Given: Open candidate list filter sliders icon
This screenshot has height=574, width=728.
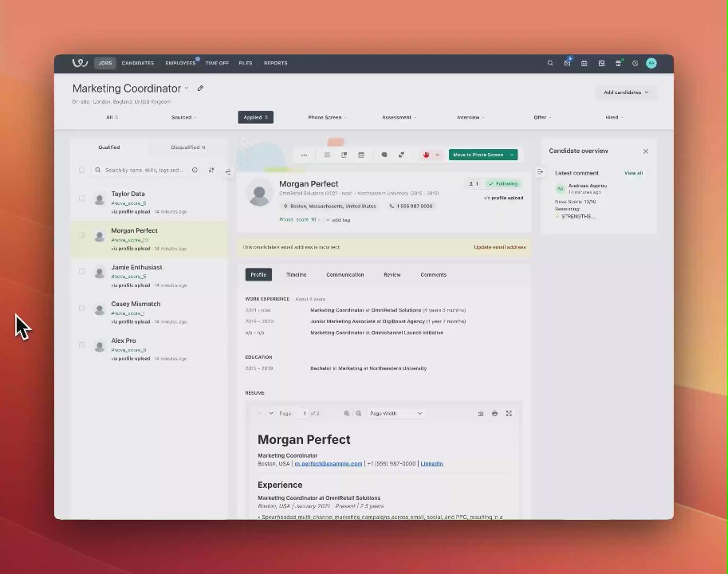Looking at the screenshot, I should (211, 171).
